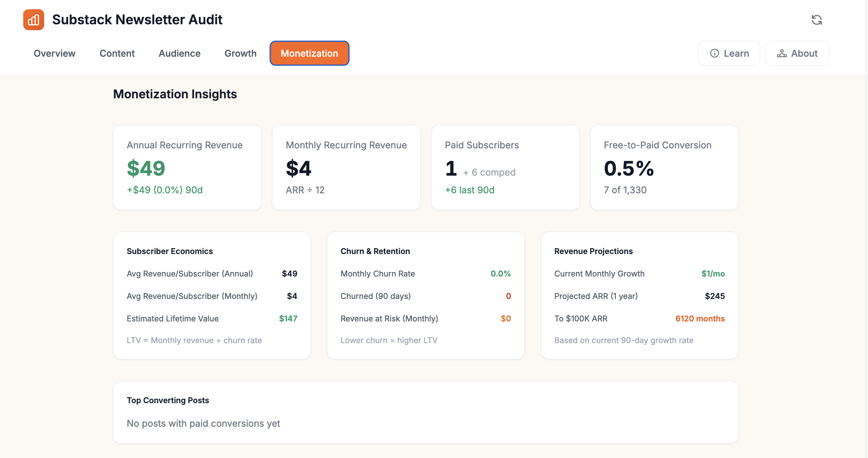The height and width of the screenshot is (458, 868).
Task: Click the info icon on Learn
Action: [714, 53]
